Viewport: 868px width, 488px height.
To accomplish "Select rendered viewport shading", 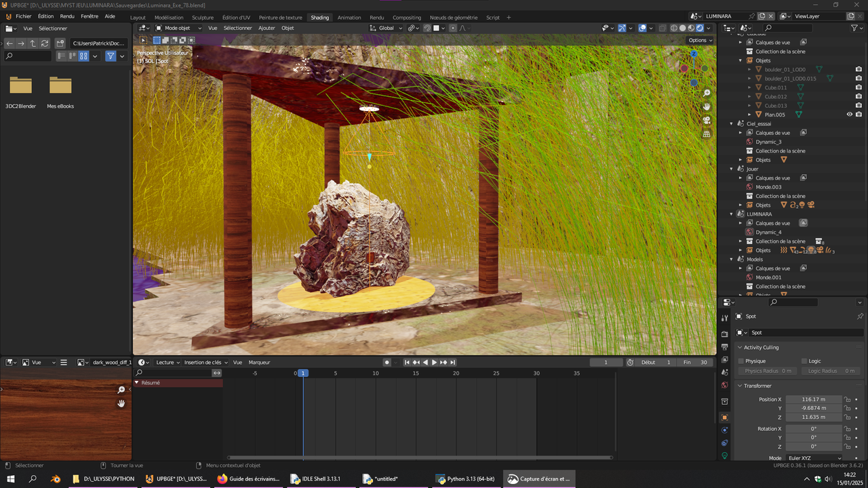I will [x=700, y=28].
